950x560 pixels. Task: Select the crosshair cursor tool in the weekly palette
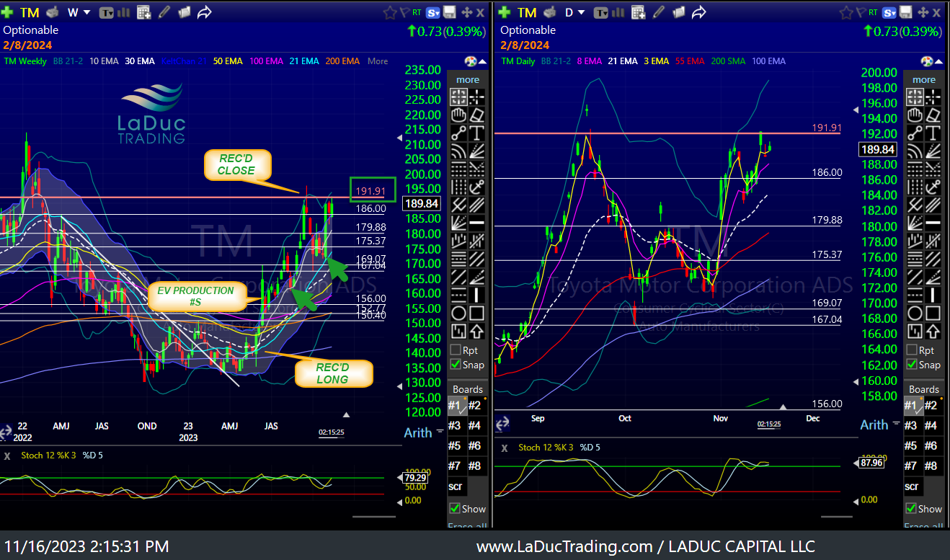(458, 97)
